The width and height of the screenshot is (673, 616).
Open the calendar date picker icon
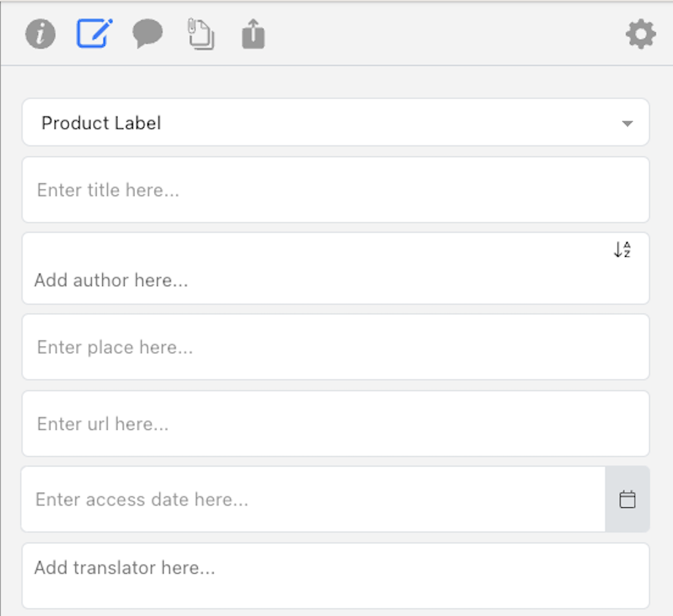click(627, 499)
